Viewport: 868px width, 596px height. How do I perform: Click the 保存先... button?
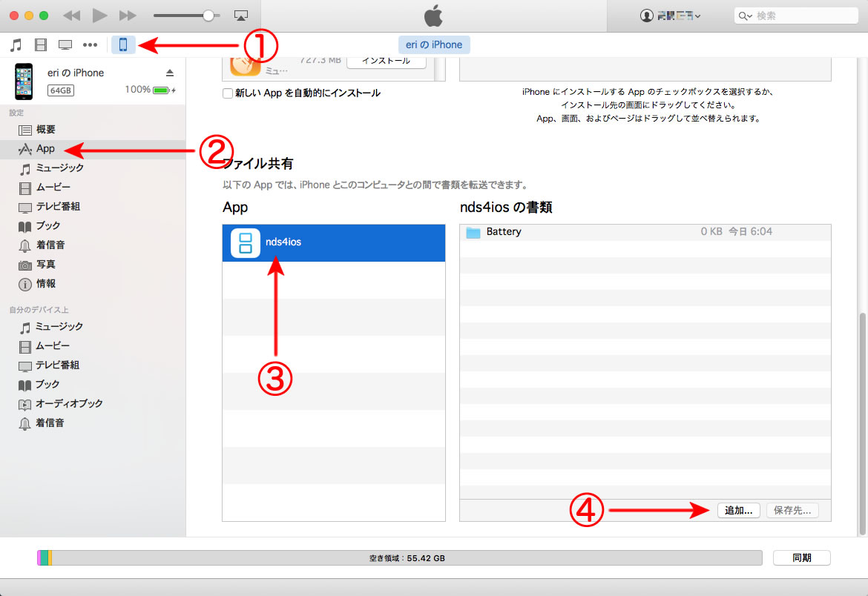792,510
